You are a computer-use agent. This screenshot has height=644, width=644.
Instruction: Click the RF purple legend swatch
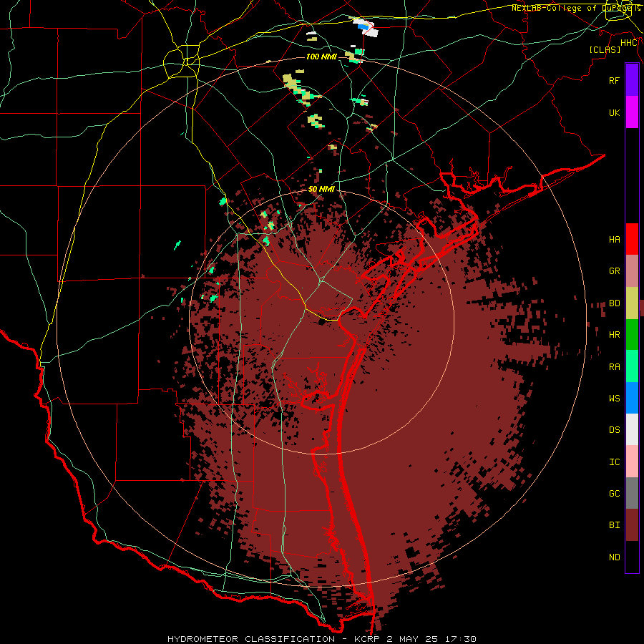632,80
